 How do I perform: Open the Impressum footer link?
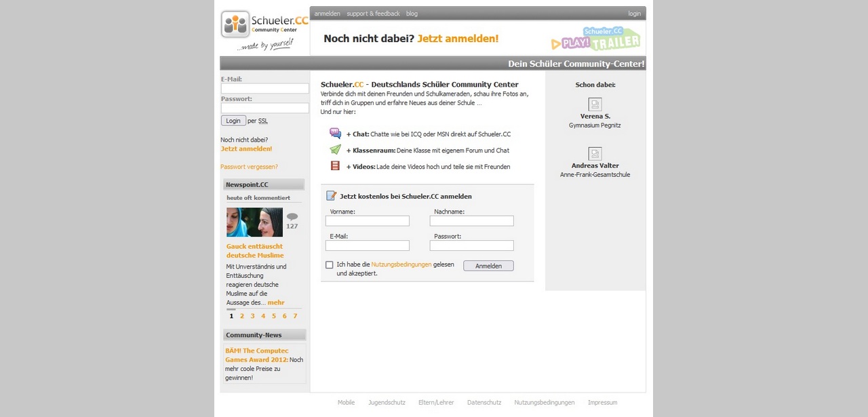pos(603,403)
